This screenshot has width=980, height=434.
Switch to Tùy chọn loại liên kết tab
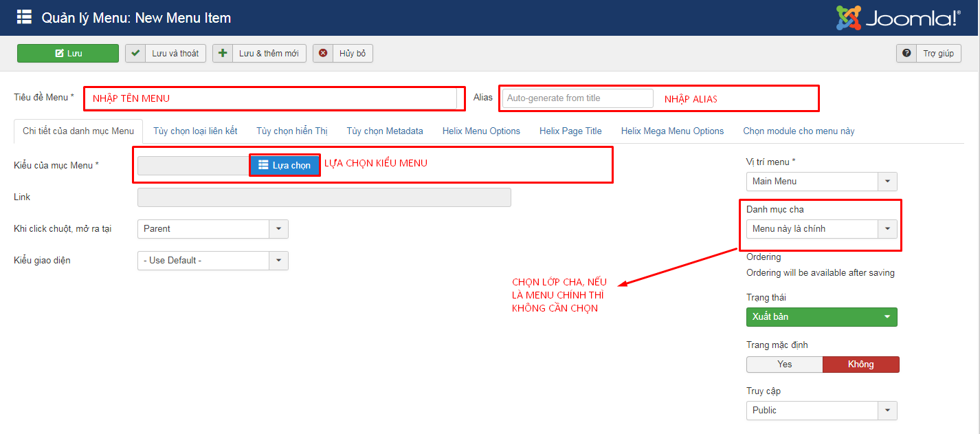coord(195,131)
